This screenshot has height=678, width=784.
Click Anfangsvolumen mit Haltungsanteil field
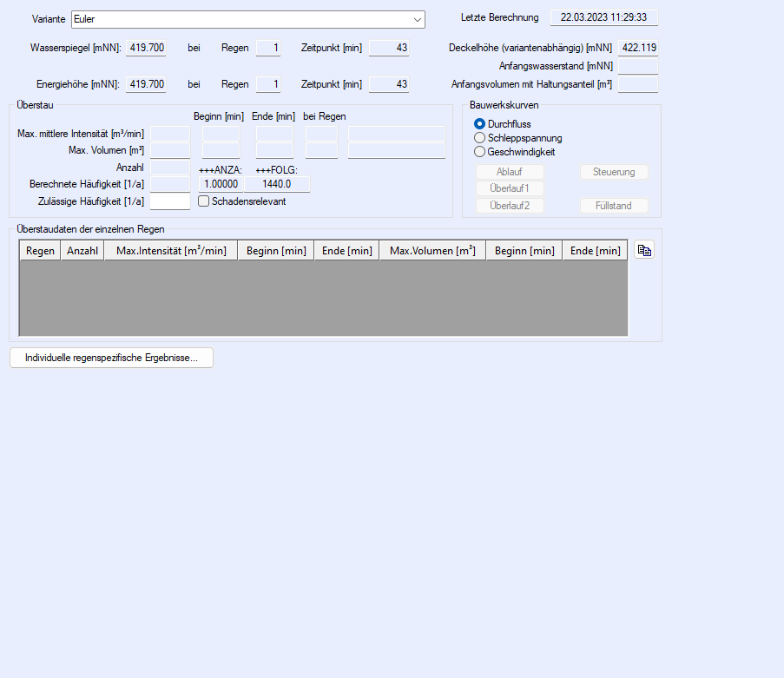pyautogui.click(x=637, y=84)
